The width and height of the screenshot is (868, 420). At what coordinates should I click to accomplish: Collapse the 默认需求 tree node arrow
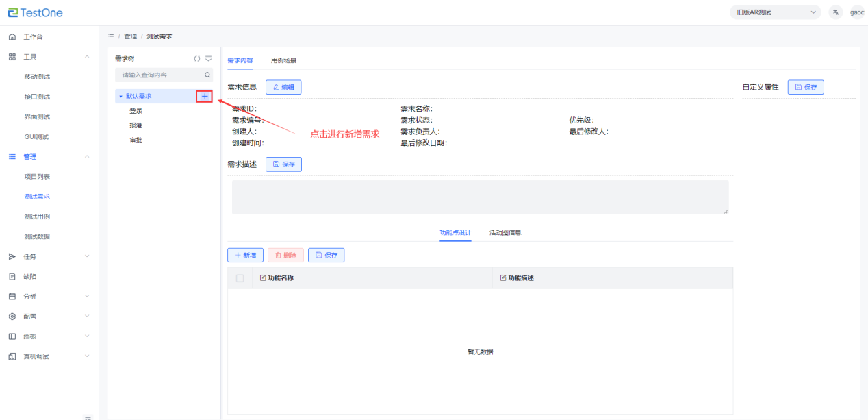tap(120, 97)
